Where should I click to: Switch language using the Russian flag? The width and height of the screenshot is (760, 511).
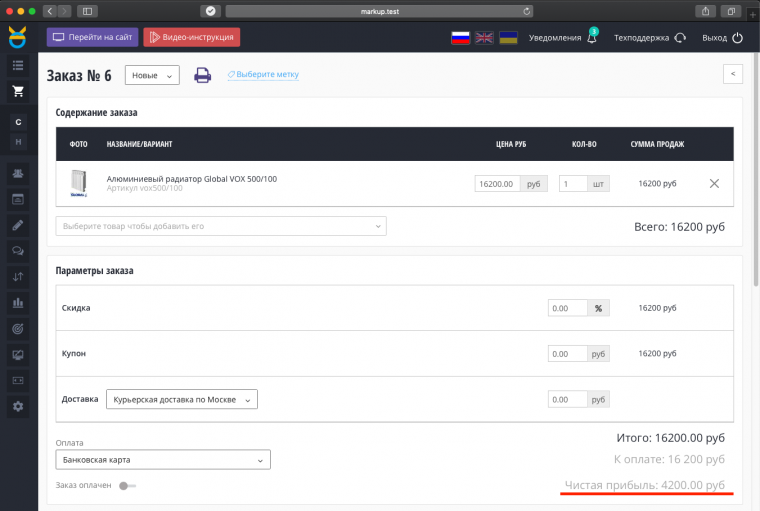pyautogui.click(x=460, y=38)
